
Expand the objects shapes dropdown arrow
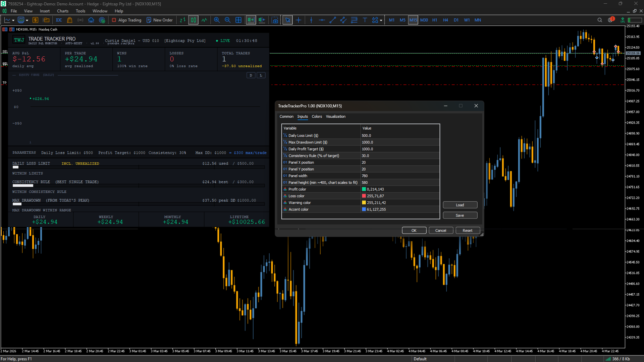(x=381, y=20)
